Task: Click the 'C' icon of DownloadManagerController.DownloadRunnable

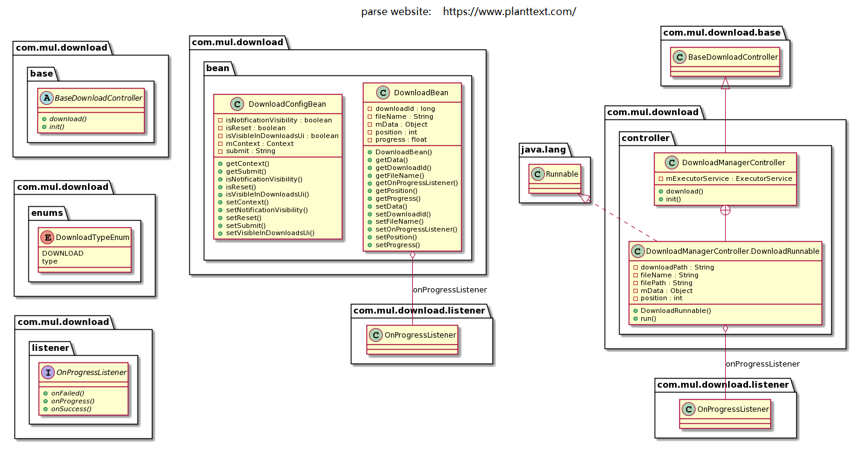Action: pos(638,251)
